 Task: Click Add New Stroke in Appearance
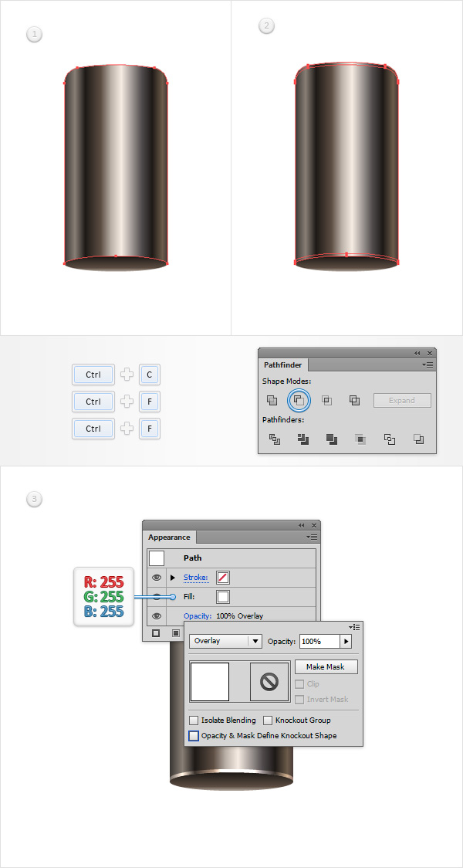click(156, 633)
